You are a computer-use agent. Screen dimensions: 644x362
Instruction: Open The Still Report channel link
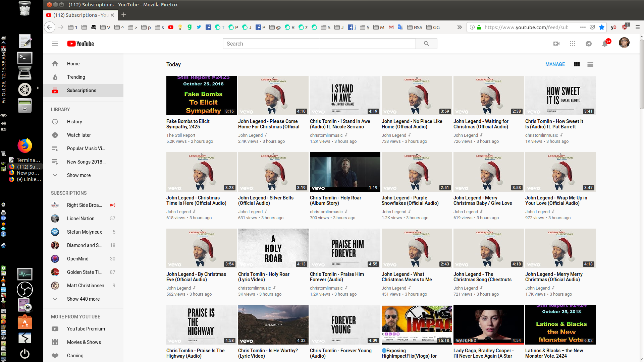pos(181,135)
